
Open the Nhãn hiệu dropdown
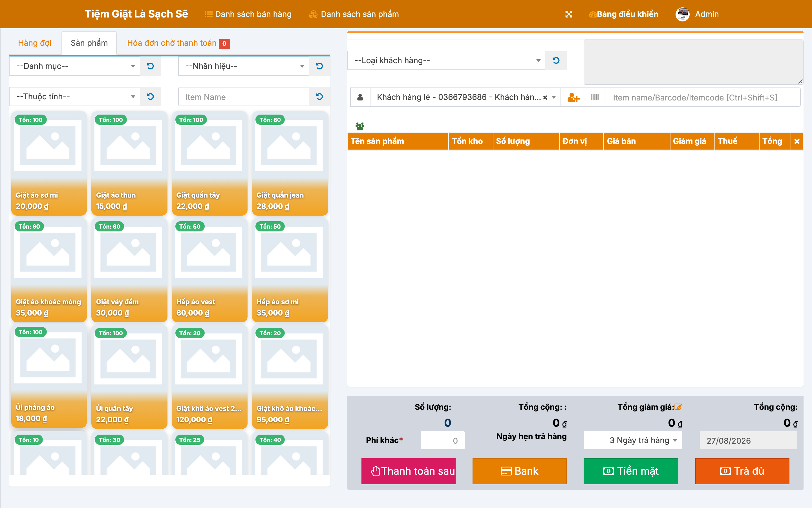click(244, 66)
